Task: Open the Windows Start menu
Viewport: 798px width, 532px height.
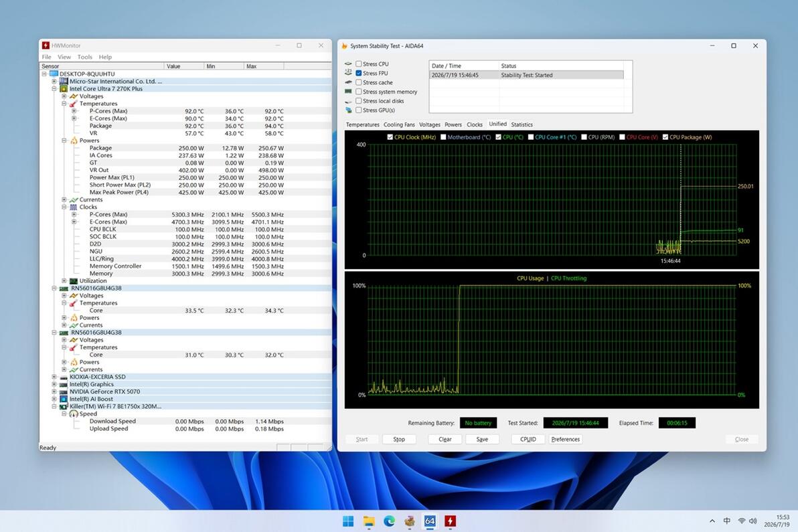Action: (348, 521)
